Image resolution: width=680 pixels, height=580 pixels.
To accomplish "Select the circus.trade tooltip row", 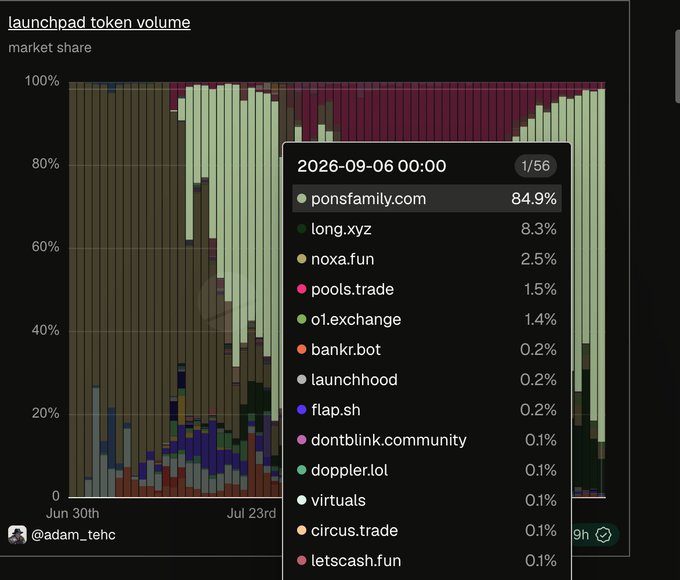I will 427,531.
